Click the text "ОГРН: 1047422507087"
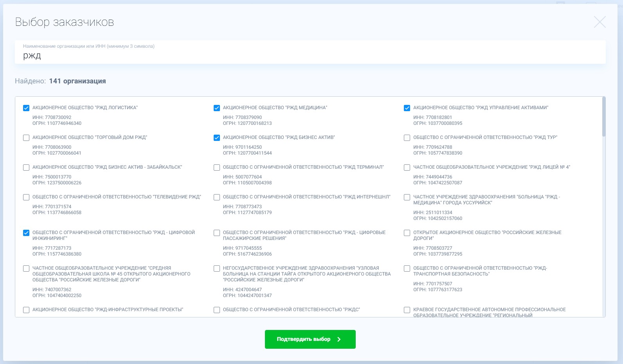The width and height of the screenshot is (623, 364). [x=438, y=183]
